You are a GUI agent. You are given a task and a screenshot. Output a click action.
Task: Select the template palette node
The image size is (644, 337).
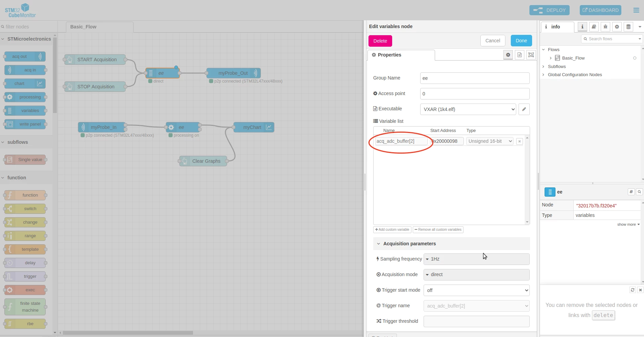point(25,249)
